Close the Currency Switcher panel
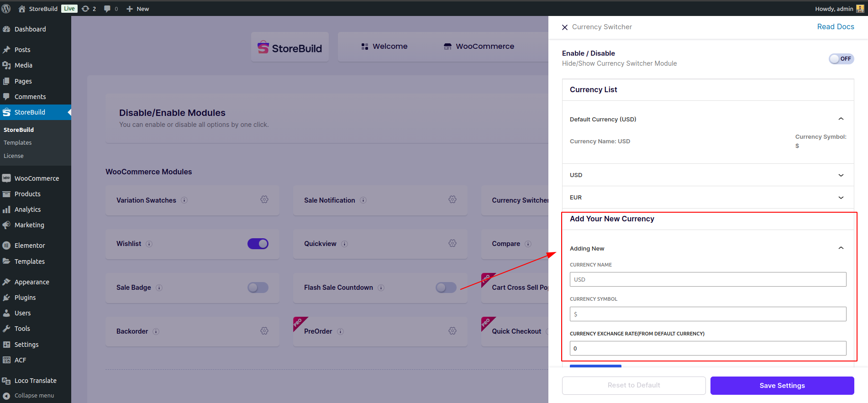This screenshot has height=403, width=868. pos(565,27)
